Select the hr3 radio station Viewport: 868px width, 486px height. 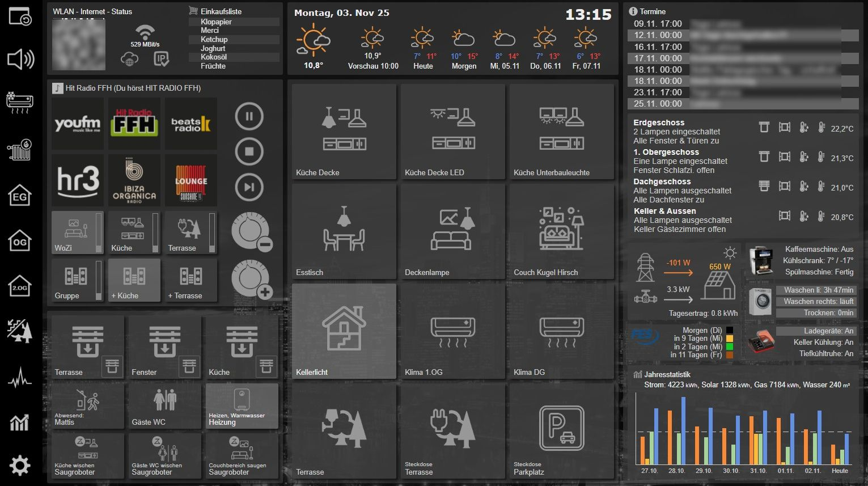click(78, 180)
